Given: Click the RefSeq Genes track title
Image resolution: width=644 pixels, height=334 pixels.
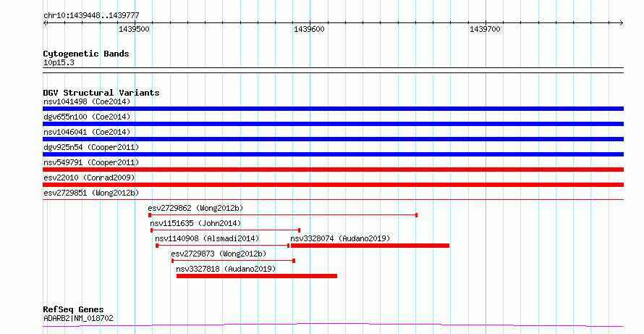Looking at the screenshot, I should click(74, 309).
